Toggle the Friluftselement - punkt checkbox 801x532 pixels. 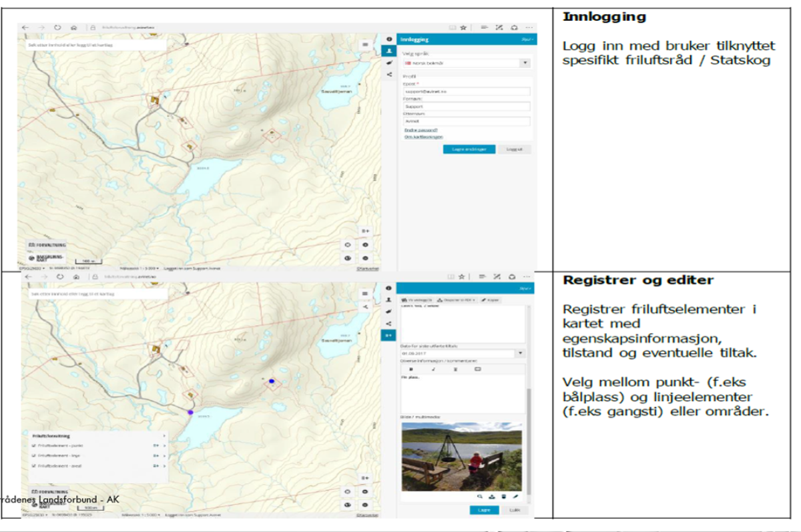click(x=34, y=445)
